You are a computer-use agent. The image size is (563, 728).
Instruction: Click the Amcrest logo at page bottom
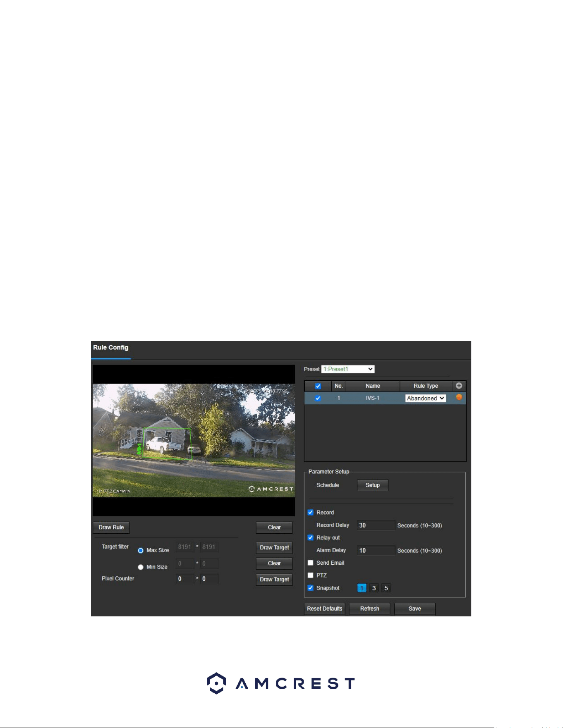pyautogui.click(x=281, y=683)
